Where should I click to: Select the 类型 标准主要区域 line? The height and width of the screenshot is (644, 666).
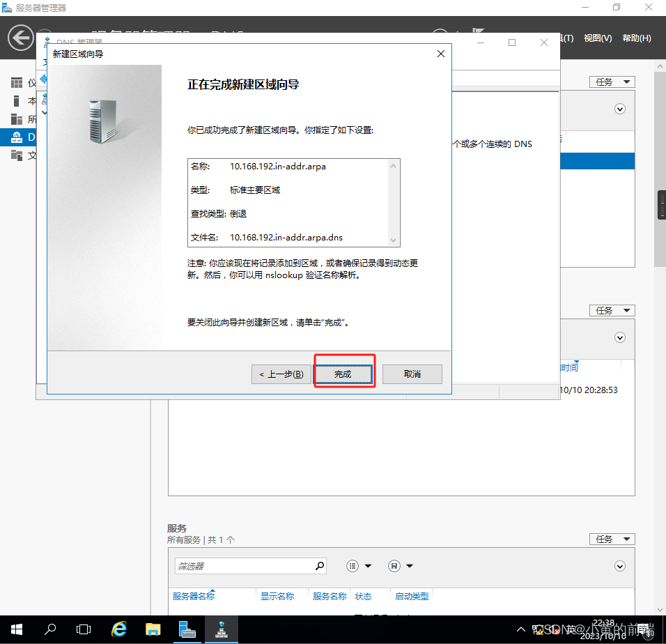pyautogui.click(x=235, y=190)
